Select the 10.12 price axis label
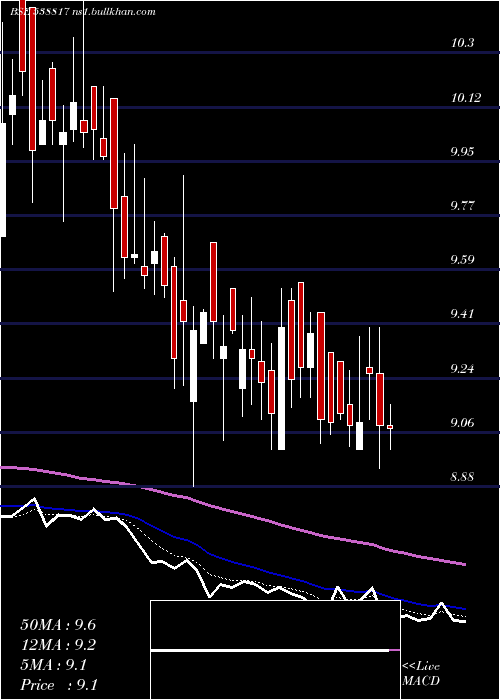Viewport: 500px width, 700px height. [466, 97]
